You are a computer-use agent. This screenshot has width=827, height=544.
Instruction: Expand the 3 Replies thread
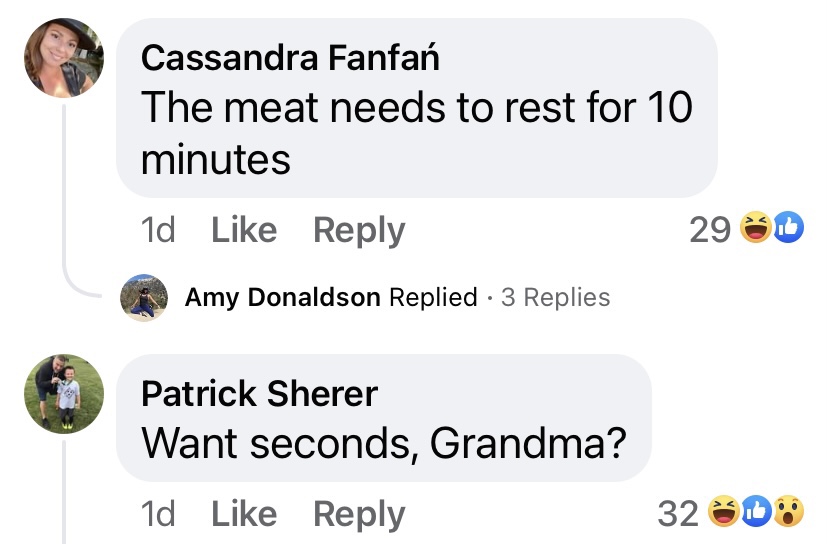555,298
